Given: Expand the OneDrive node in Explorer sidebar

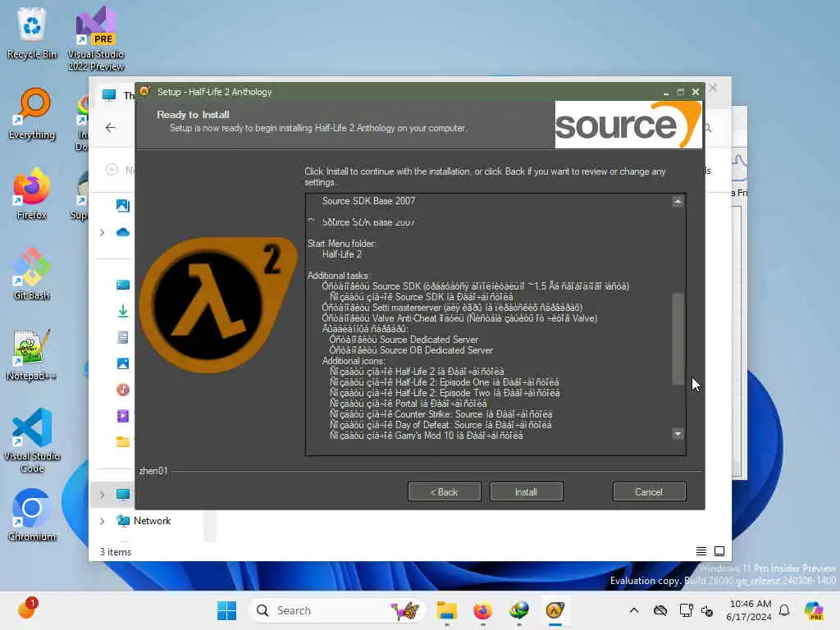Looking at the screenshot, I should [x=102, y=232].
